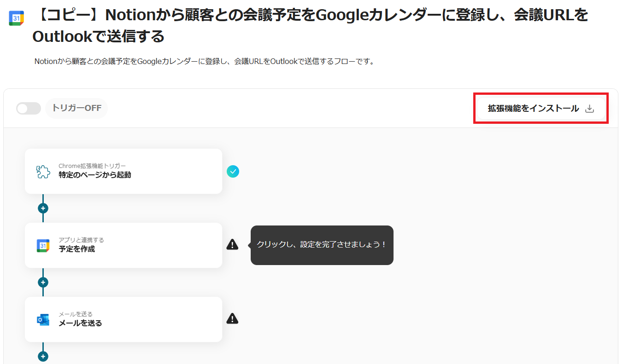Open the 特定のページから起動 trigger step
This screenshot has width=623, height=364.
click(123, 171)
